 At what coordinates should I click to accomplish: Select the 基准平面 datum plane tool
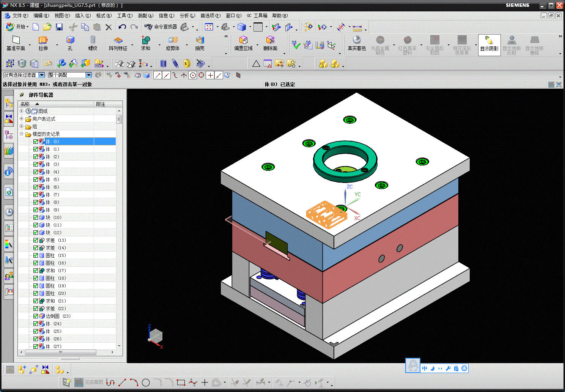tap(16, 43)
